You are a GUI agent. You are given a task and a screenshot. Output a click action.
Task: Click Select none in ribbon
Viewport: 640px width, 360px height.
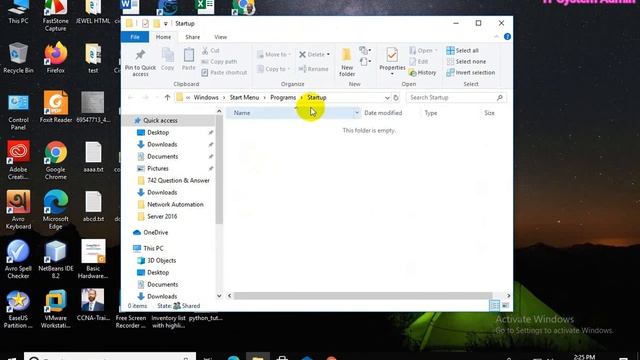(466, 61)
